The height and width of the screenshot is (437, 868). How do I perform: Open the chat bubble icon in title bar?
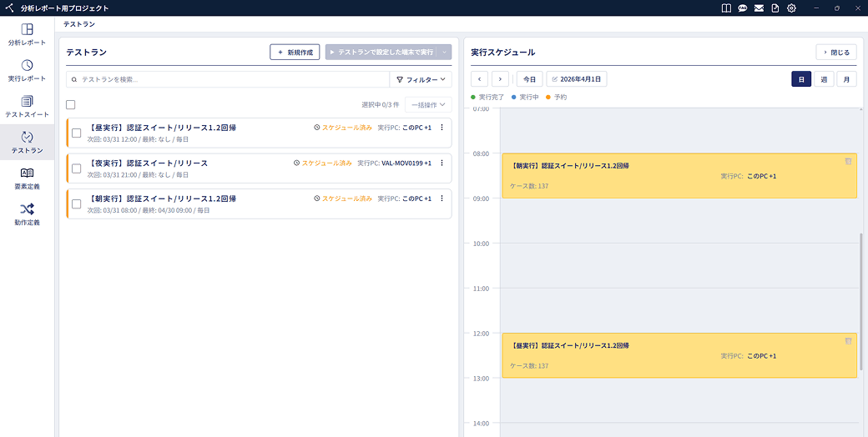pos(743,8)
